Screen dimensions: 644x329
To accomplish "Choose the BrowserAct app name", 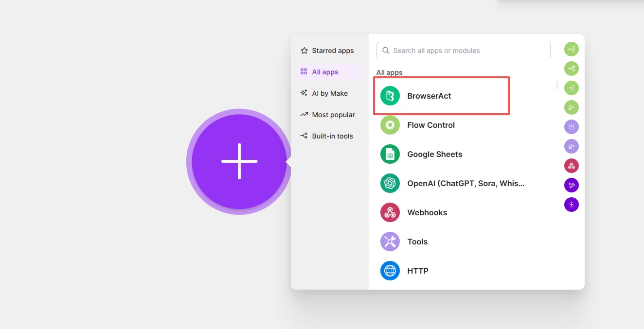I will (x=429, y=96).
